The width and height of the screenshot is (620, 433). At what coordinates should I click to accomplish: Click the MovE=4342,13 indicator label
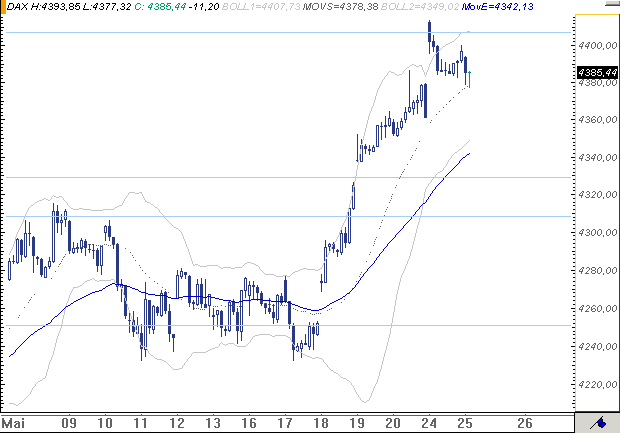point(497,6)
